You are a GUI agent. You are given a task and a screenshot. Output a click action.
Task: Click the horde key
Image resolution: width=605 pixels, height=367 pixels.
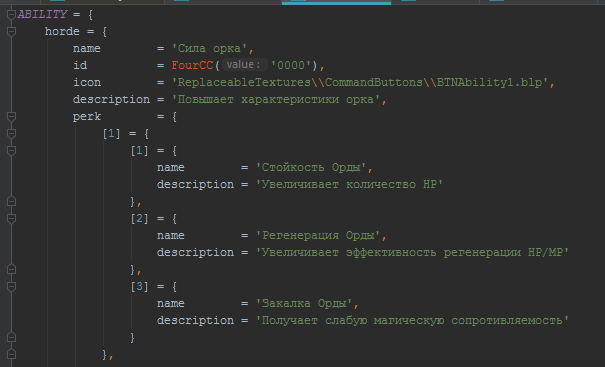tap(62, 32)
